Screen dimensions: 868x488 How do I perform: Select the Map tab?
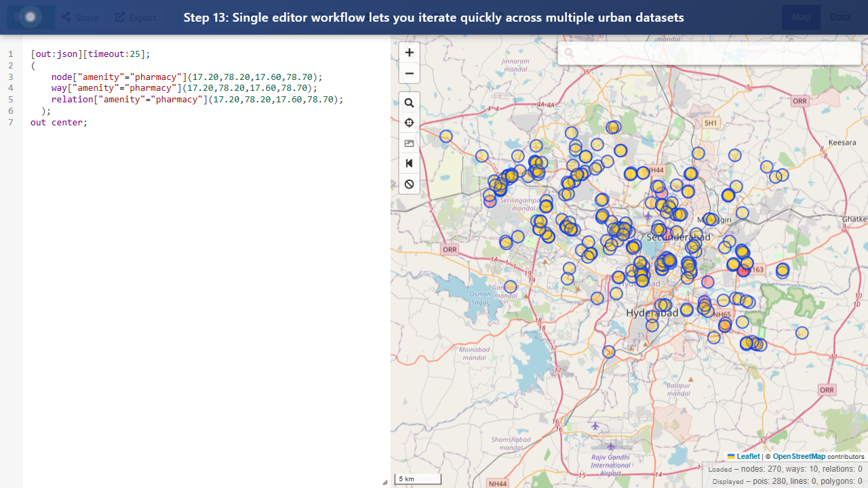801,17
